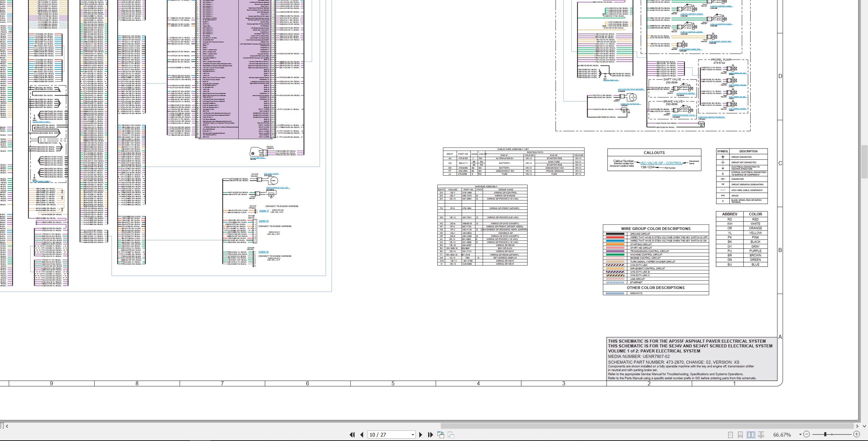Click the (52) VALVE GP - CONTROL callout link

(x=661, y=163)
